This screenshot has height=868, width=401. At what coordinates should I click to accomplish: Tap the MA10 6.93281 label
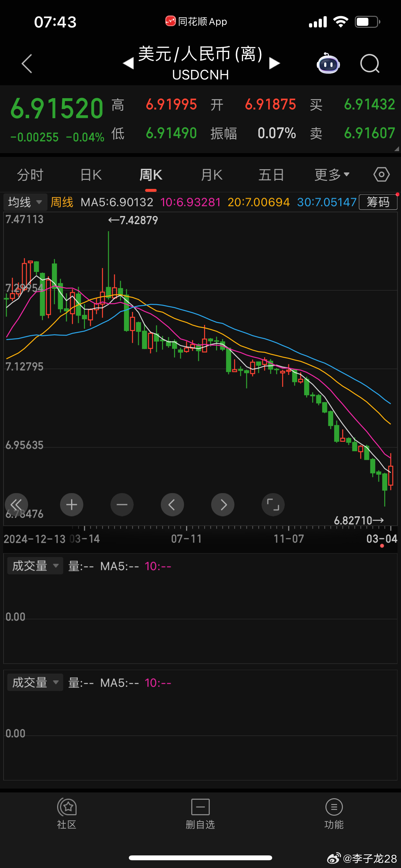click(x=190, y=202)
